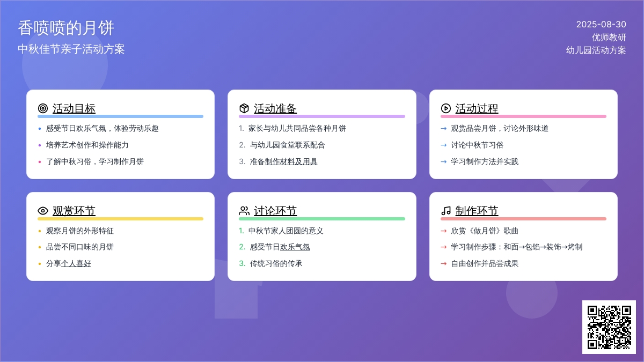
Task: Open the 观赏环节 heading link
Action: (74, 211)
